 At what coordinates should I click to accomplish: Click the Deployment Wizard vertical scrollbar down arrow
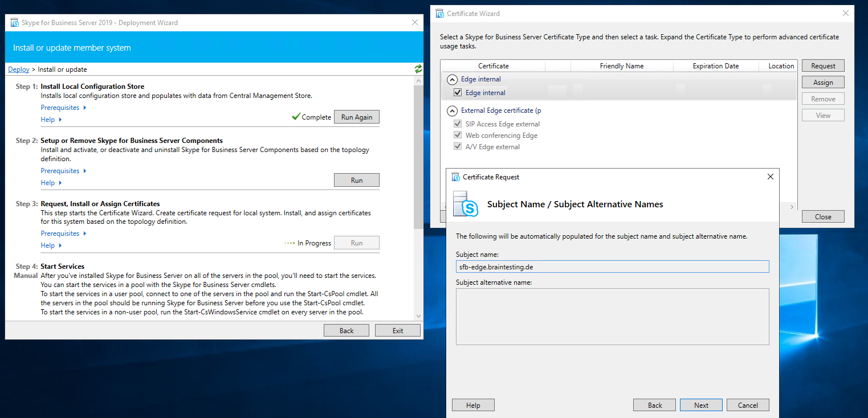[x=419, y=316]
